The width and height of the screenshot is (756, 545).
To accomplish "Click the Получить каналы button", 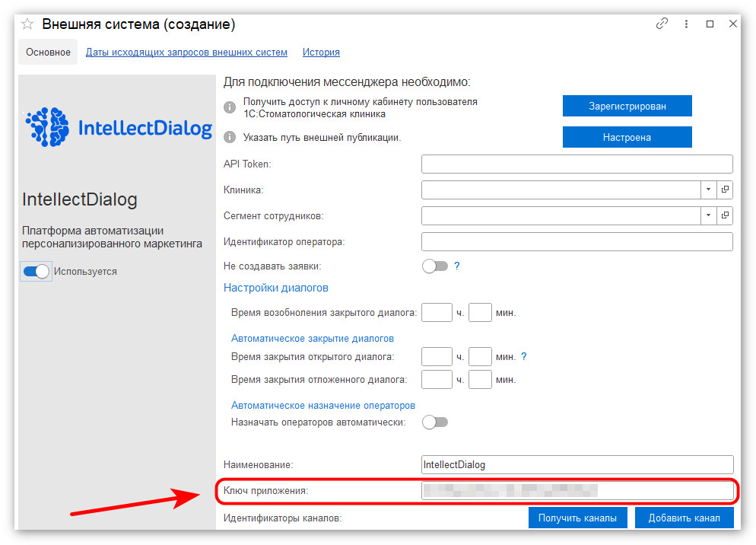I will pyautogui.click(x=577, y=518).
